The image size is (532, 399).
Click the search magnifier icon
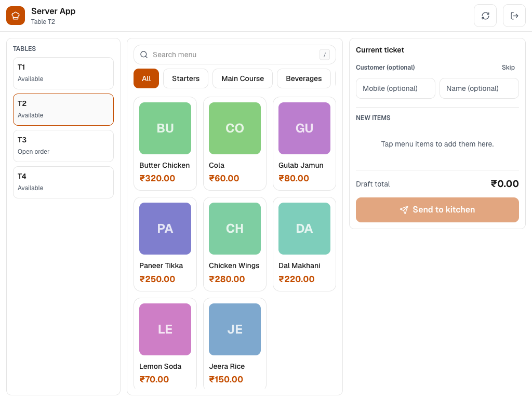tap(144, 55)
